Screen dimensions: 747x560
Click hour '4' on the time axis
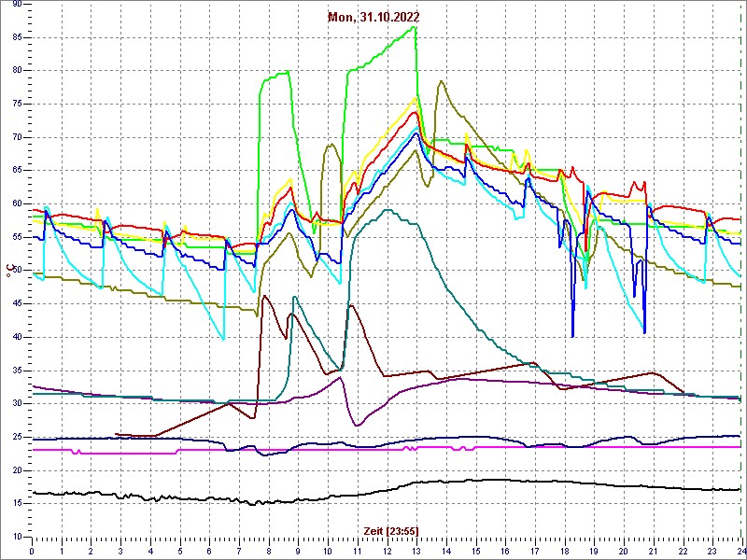click(150, 551)
